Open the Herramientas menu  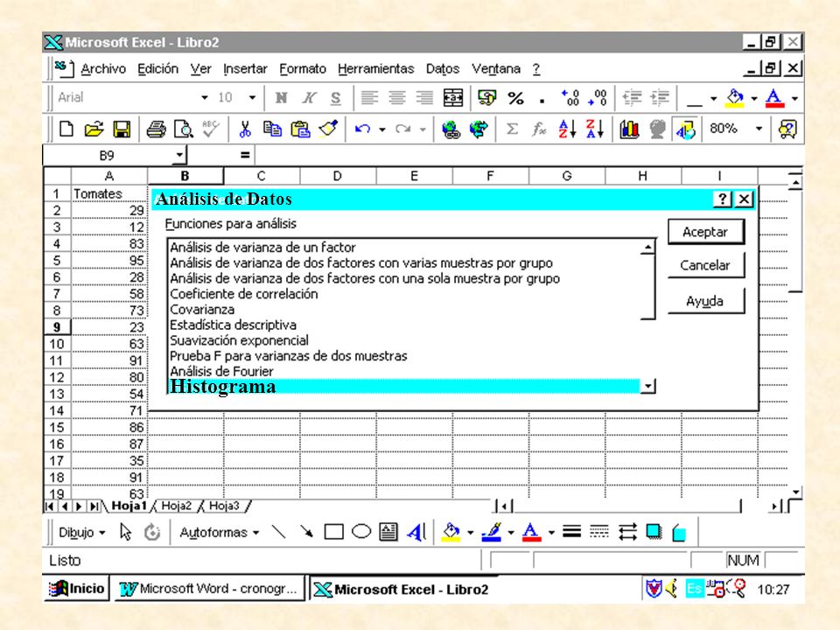375,68
